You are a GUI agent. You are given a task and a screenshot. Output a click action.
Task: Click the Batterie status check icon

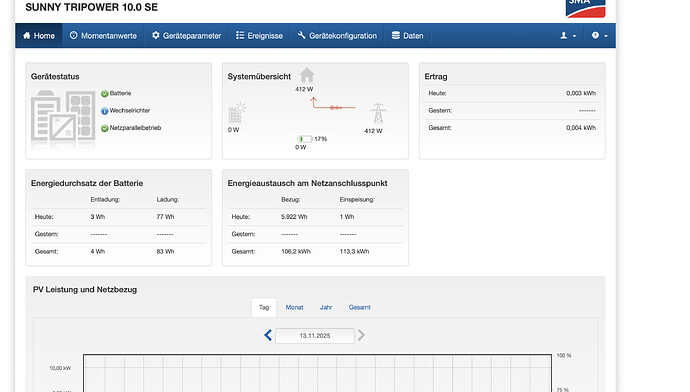click(x=105, y=94)
